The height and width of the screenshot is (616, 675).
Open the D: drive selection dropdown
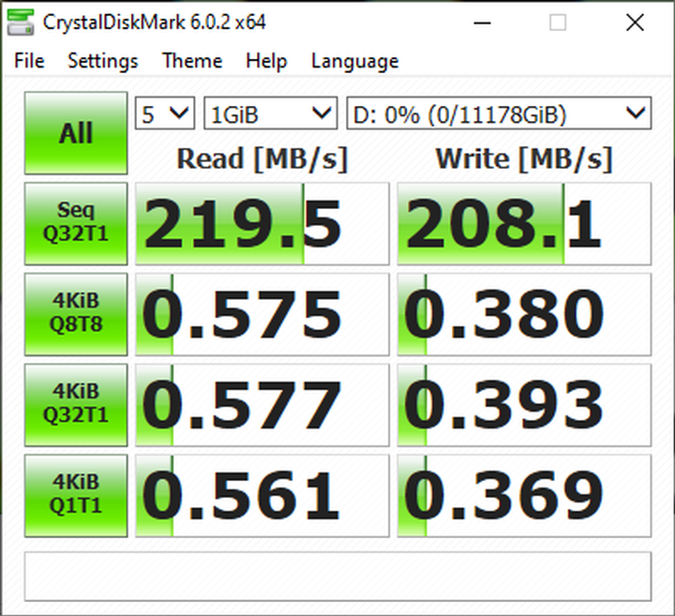click(498, 114)
